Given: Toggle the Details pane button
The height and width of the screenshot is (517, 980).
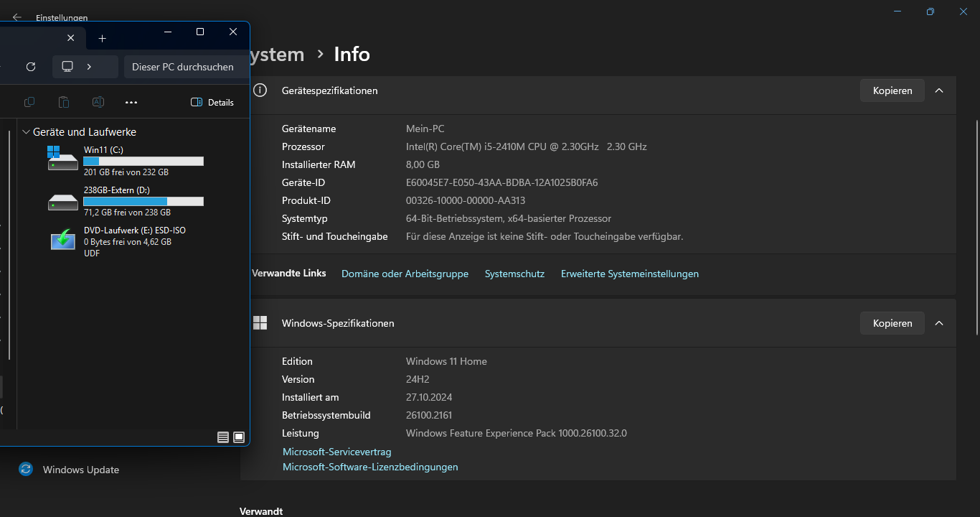Looking at the screenshot, I should pyautogui.click(x=212, y=103).
